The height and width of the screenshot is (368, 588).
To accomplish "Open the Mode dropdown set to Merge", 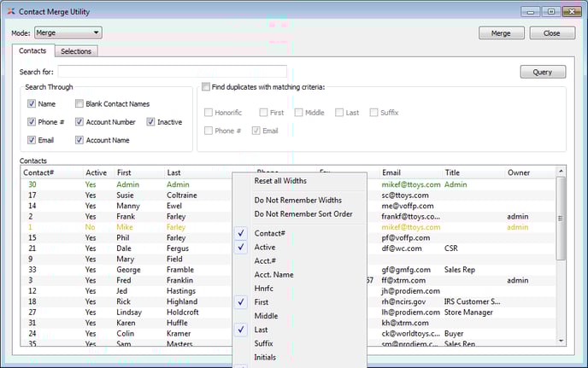I will pos(68,32).
